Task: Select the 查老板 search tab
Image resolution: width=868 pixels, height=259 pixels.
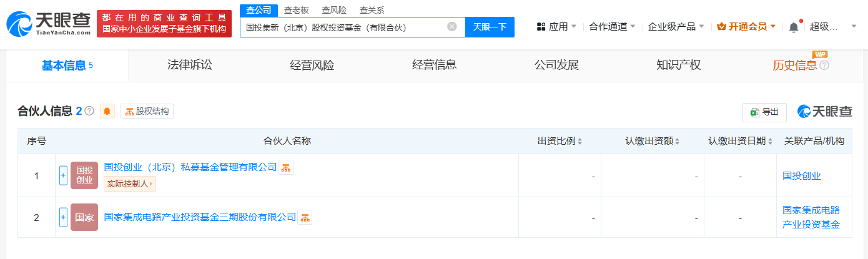Action: (297, 10)
